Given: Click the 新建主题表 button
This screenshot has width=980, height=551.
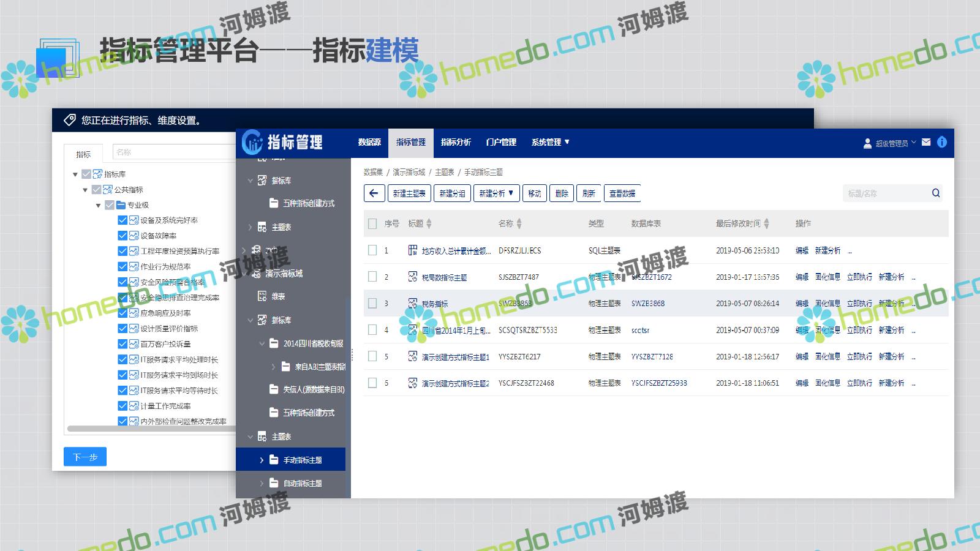Looking at the screenshot, I should [x=409, y=193].
